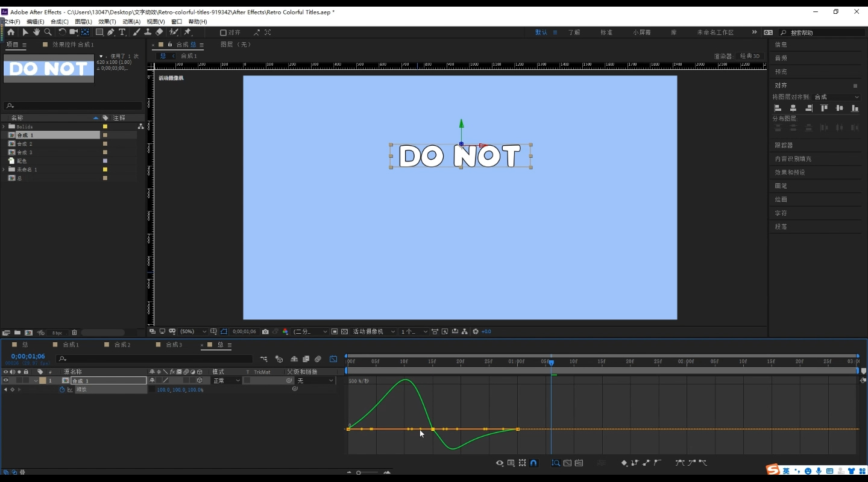The image size is (868, 482).
Task: Select the Pen tool
Action: point(111,32)
